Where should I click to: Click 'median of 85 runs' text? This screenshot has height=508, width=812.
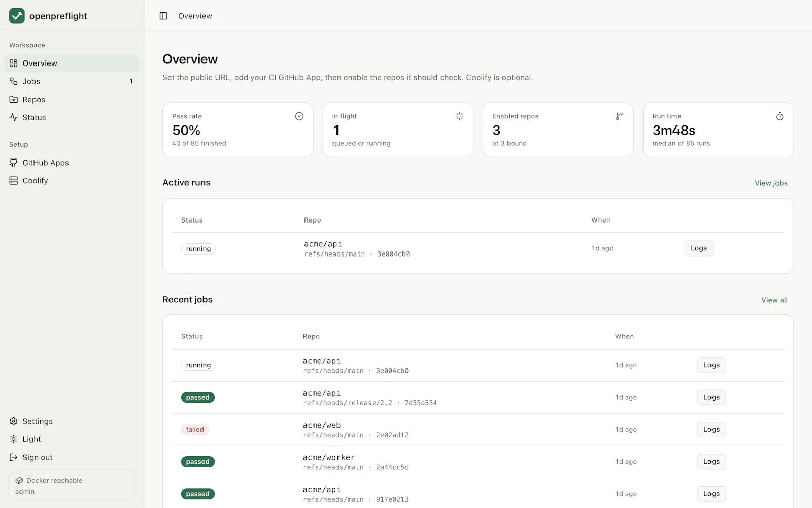pyautogui.click(x=681, y=143)
